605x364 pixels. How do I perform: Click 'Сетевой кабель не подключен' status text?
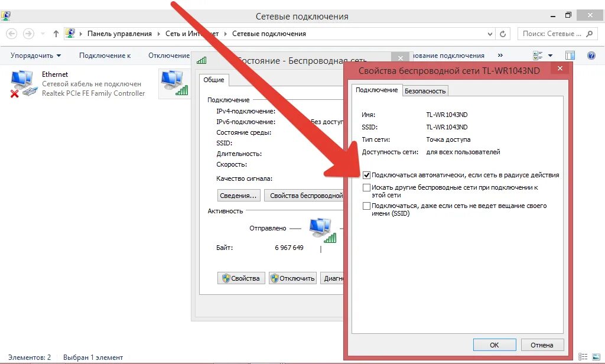pyautogui.click(x=92, y=84)
